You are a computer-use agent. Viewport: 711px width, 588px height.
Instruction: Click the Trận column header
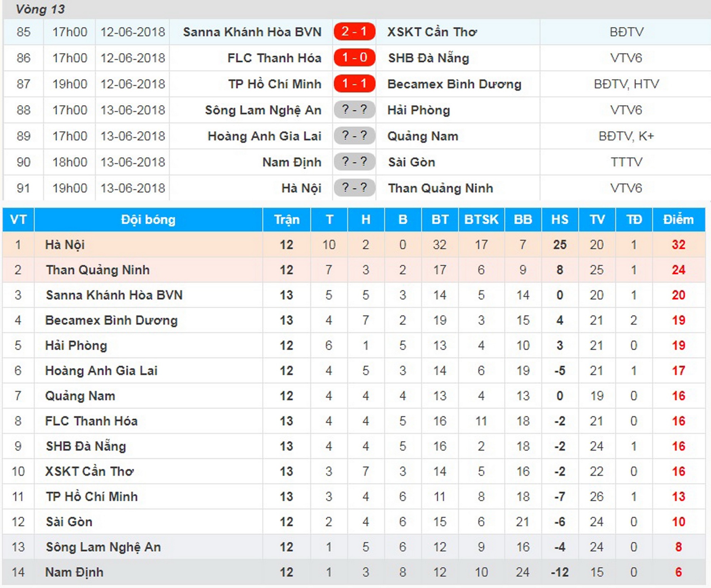tap(286, 219)
